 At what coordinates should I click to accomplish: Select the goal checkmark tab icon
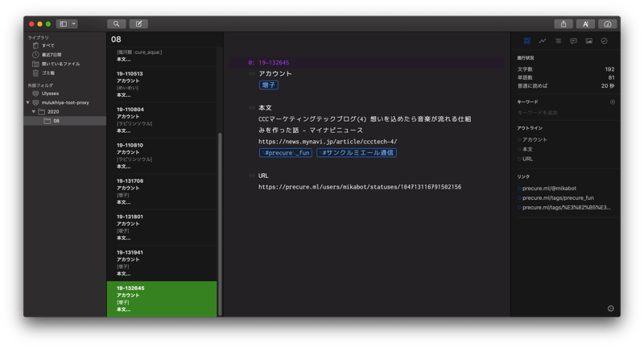point(604,40)
